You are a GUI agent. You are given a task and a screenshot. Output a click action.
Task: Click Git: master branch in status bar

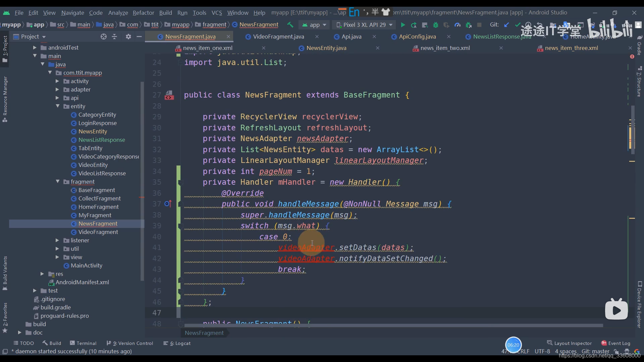(595, 351)
